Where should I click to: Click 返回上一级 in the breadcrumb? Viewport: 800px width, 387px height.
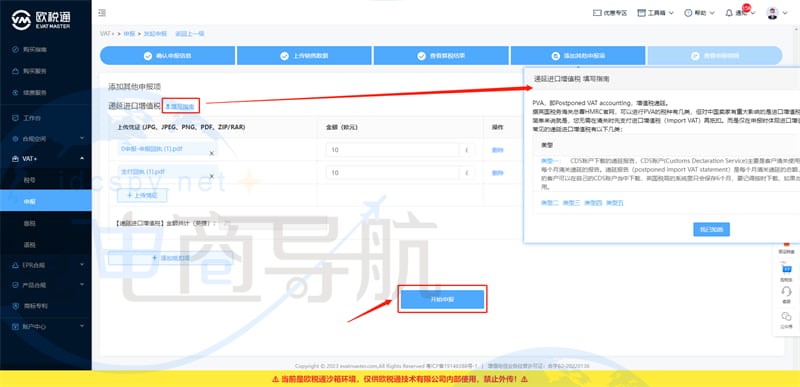(x=190, y=34)
